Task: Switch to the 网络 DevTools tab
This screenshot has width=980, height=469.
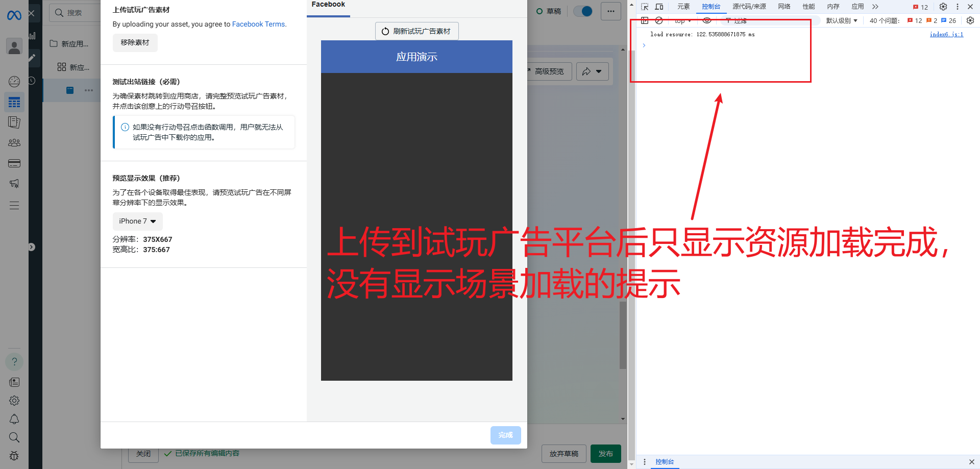Action: click(784, 7)
